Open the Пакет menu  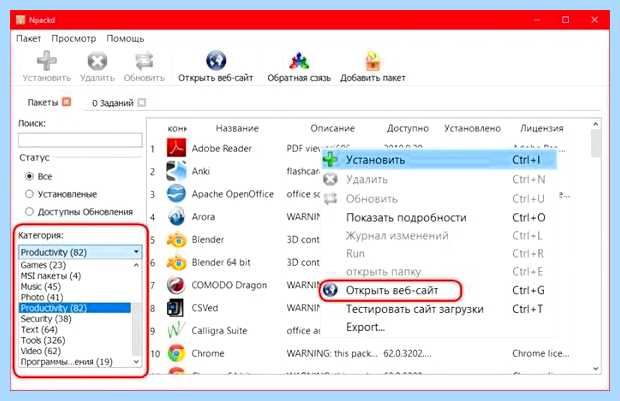28,39
